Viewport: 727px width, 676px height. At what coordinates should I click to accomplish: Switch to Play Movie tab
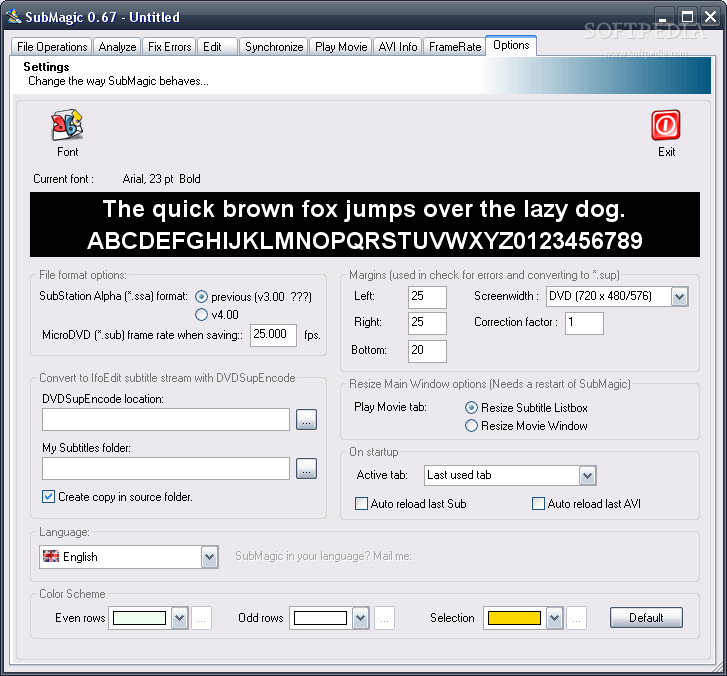point(341,47)
